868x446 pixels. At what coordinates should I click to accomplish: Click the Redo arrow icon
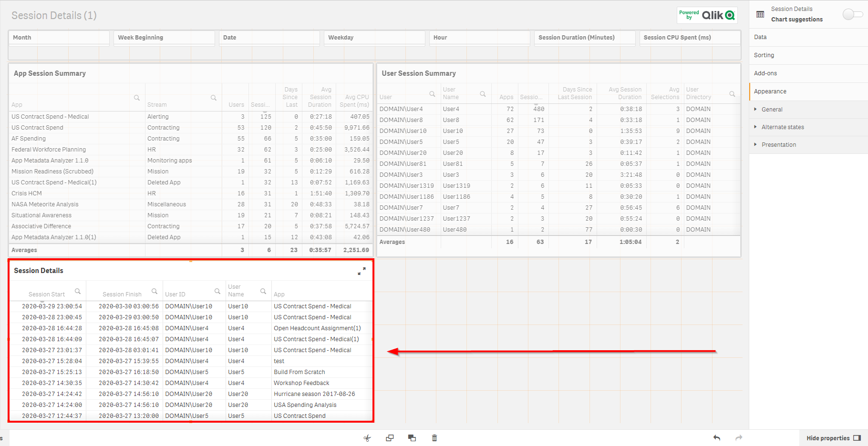(739, 438)
